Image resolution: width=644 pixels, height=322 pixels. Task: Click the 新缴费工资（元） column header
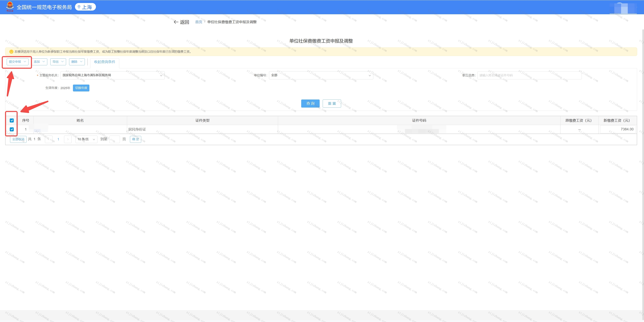coord(618,121)
